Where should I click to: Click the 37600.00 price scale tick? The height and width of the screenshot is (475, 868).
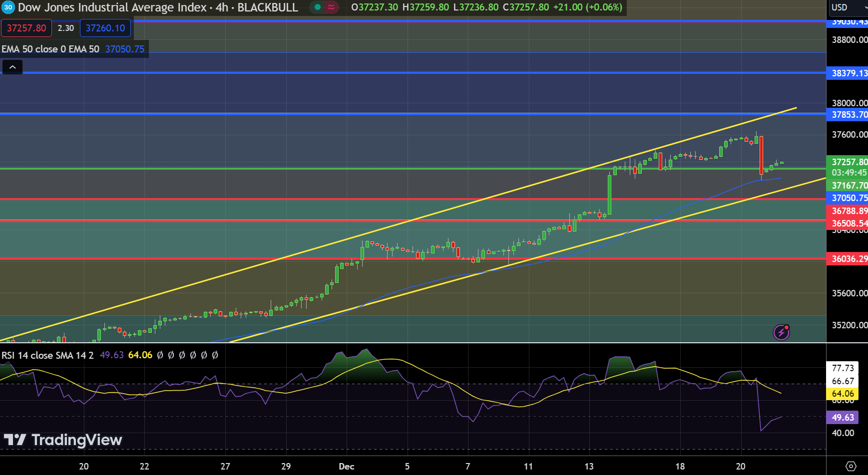[849, 135]
